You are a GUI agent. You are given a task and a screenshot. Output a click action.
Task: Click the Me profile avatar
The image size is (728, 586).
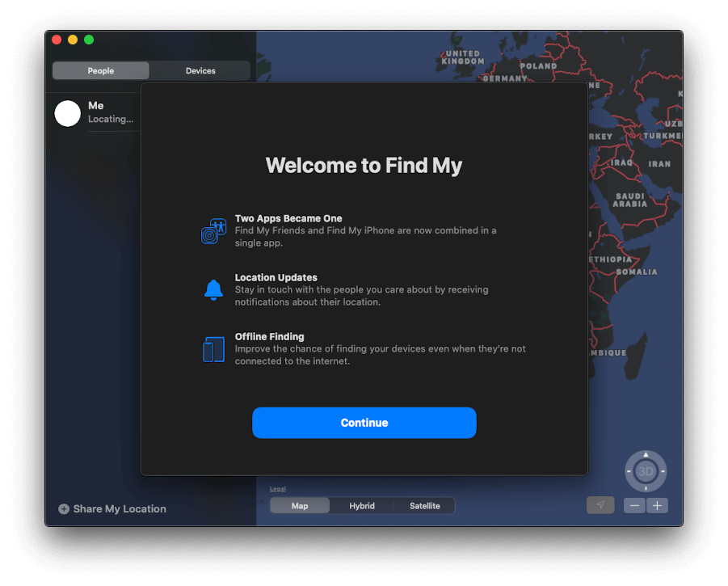[x=67, y=113]
